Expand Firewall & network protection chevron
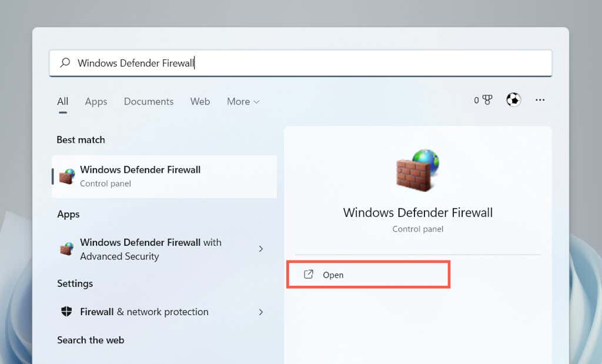Image resolution: width=602 pixels, height=364 pixels. click(261, 312)
